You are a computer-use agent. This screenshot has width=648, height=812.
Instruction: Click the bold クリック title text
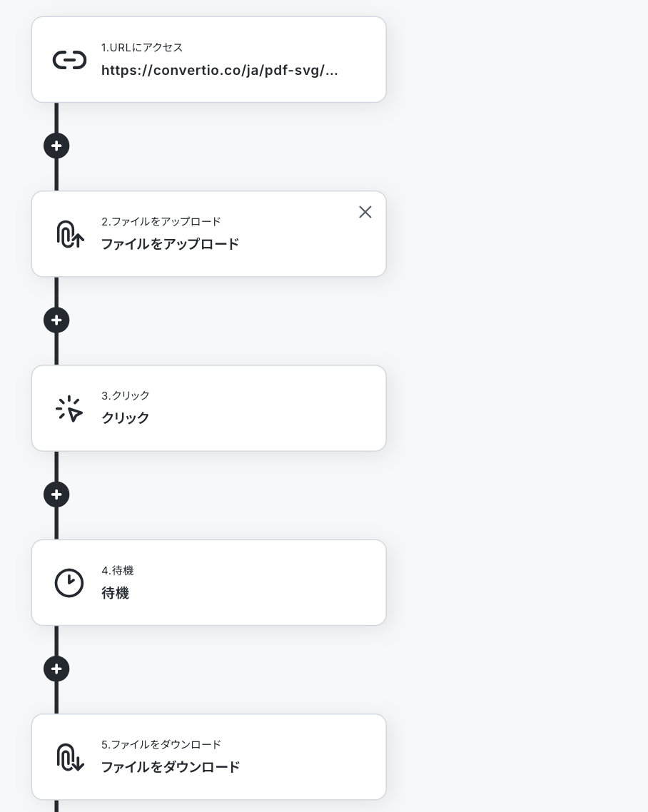click(x=126, y=418)
